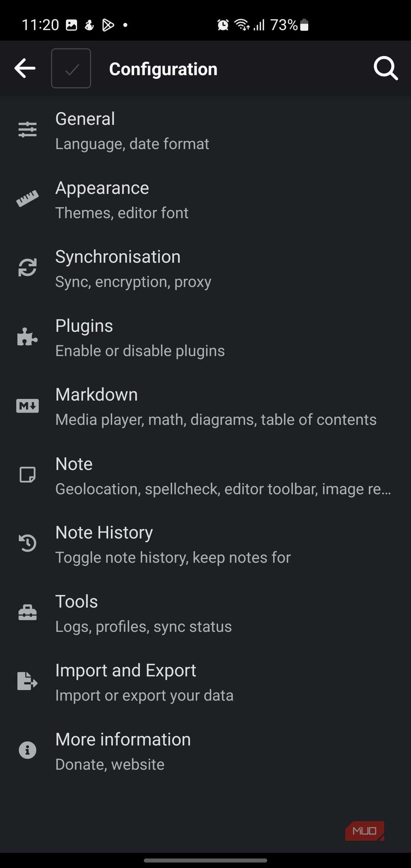Tap the Markdown icon
This screenshot has width=411, height=868.
pos(27,406)
